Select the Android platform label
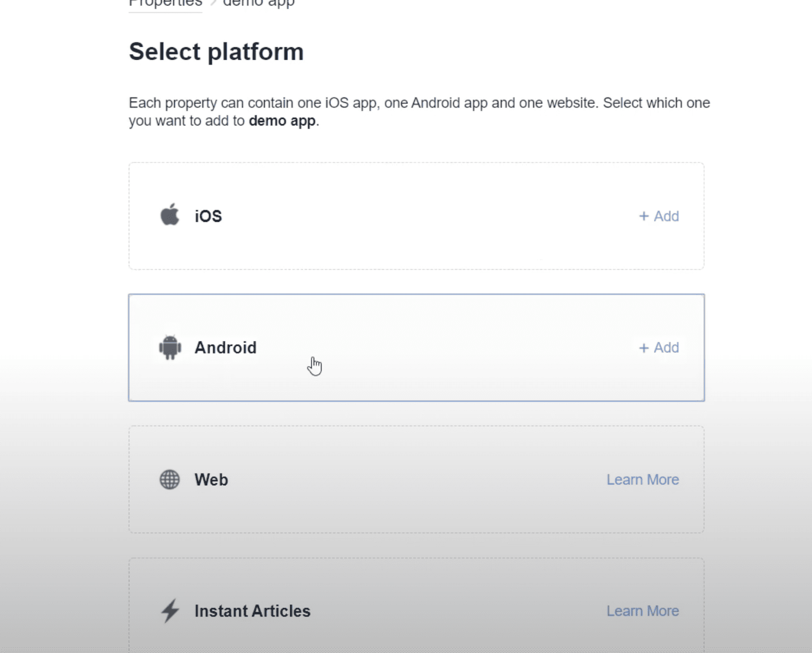Viewport: 812px width, 653px height. [x=225, y=348]
